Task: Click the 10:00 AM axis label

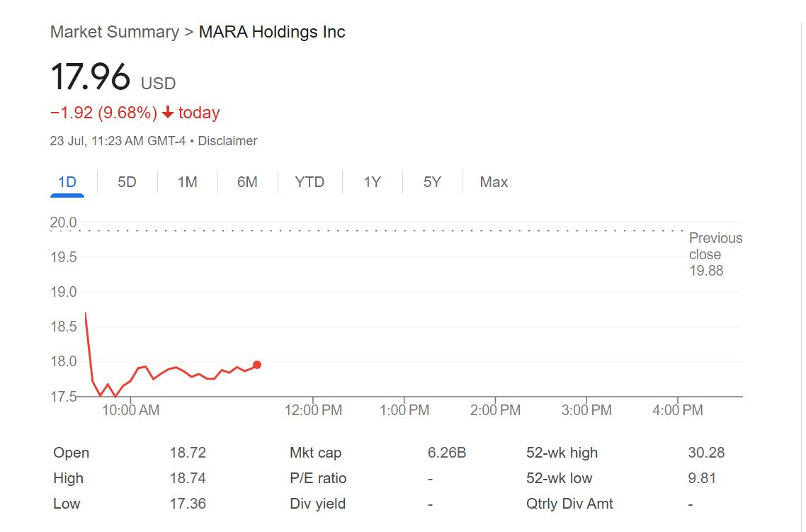Action: tap(130, 410)
